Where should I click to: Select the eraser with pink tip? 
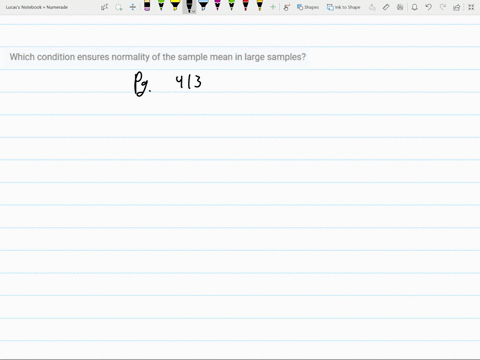click(x=147, y=6)
